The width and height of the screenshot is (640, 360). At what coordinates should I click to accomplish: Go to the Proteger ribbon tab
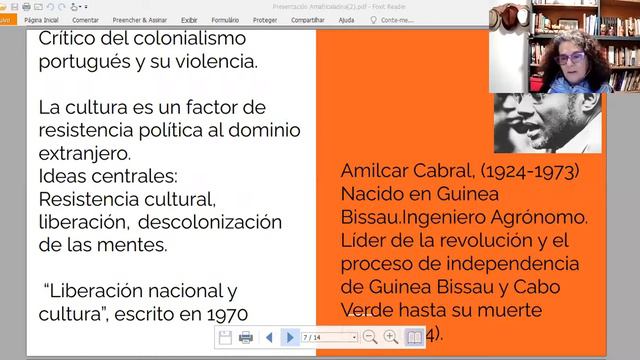265,20
